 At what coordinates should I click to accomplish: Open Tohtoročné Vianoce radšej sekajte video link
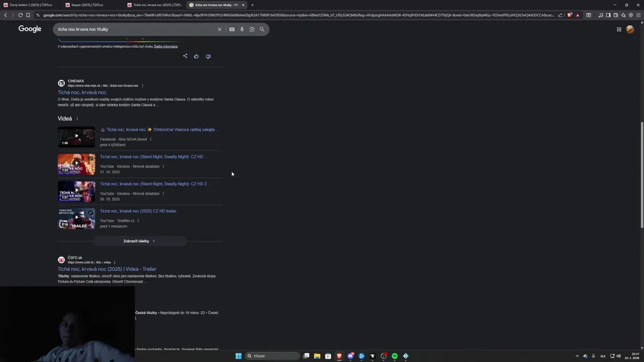coord(160,130)
